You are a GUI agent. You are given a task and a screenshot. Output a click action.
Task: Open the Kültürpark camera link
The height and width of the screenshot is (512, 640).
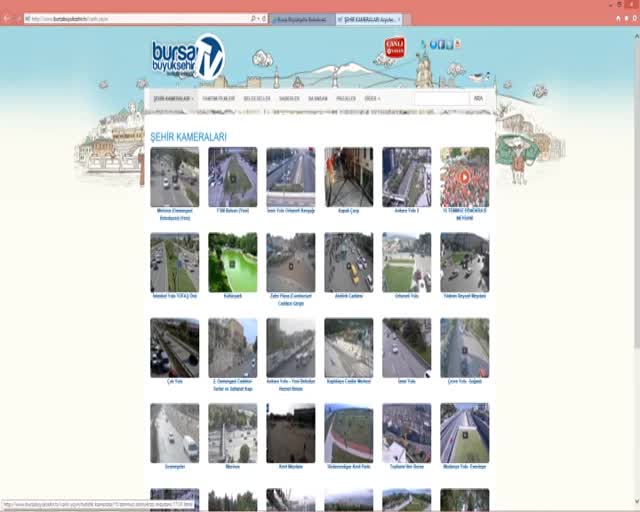(233, 296)
